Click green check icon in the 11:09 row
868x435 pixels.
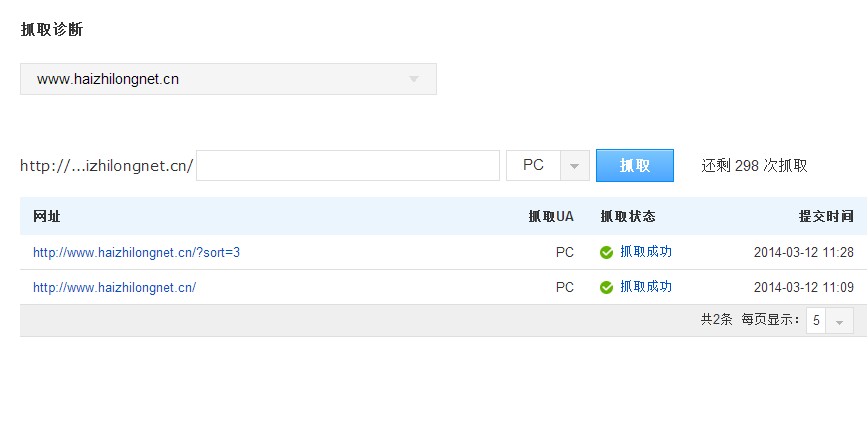click(606, 287)
